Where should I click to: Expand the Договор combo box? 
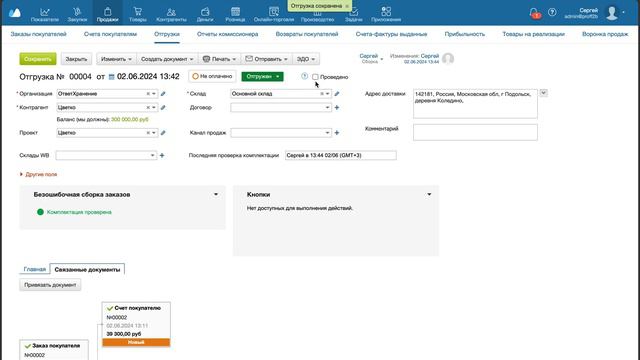(x=327, y=108)
